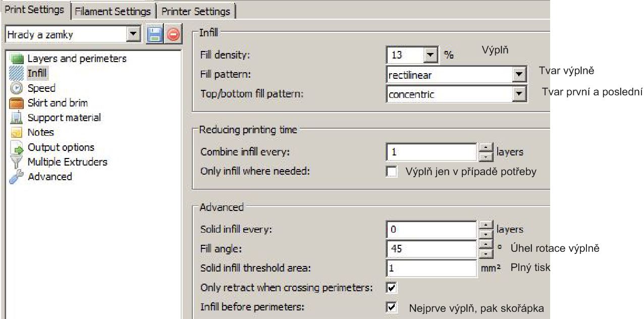
Task: Toggle Only retract when crossing perimeters
Action: click(x=391, y=288)
